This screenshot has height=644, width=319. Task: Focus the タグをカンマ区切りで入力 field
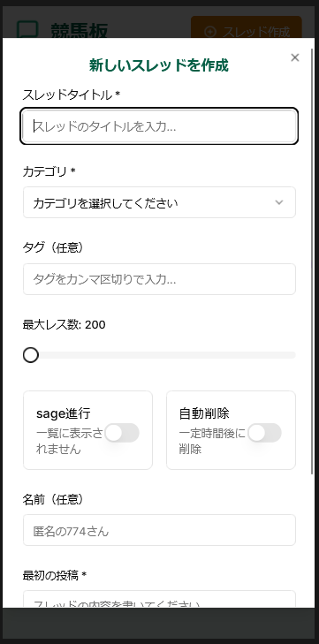click(159, 279)
